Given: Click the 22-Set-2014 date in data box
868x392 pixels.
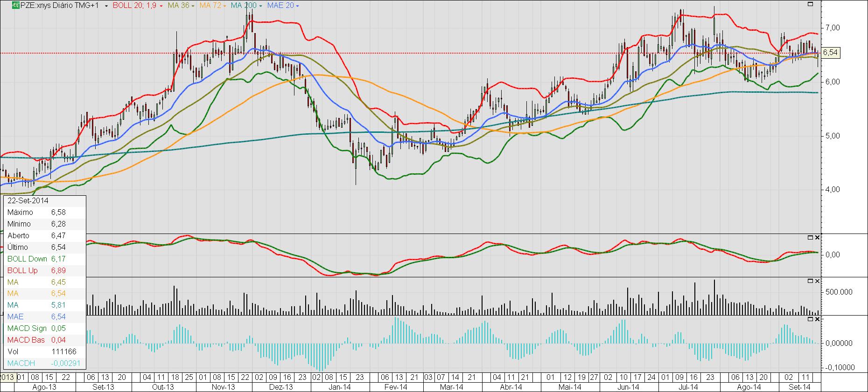Looking at the screenshot, I should coord(28,201).
